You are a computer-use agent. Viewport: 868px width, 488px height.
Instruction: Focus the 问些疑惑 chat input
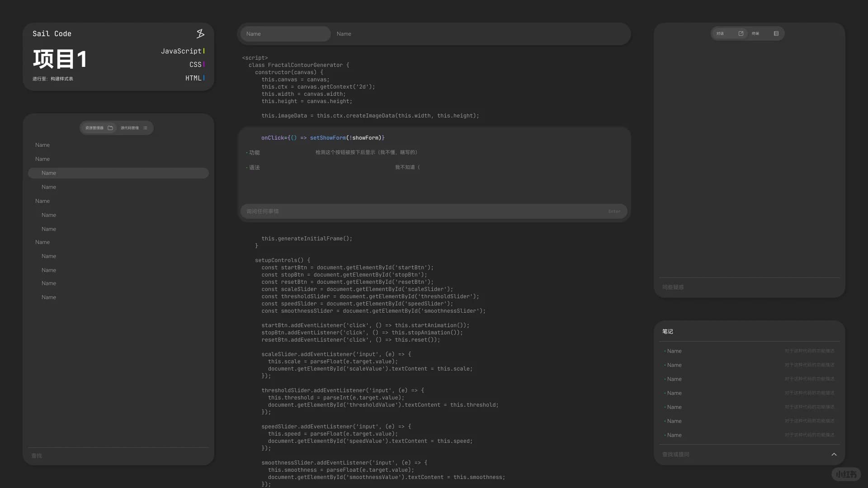[x=749, y=287]
